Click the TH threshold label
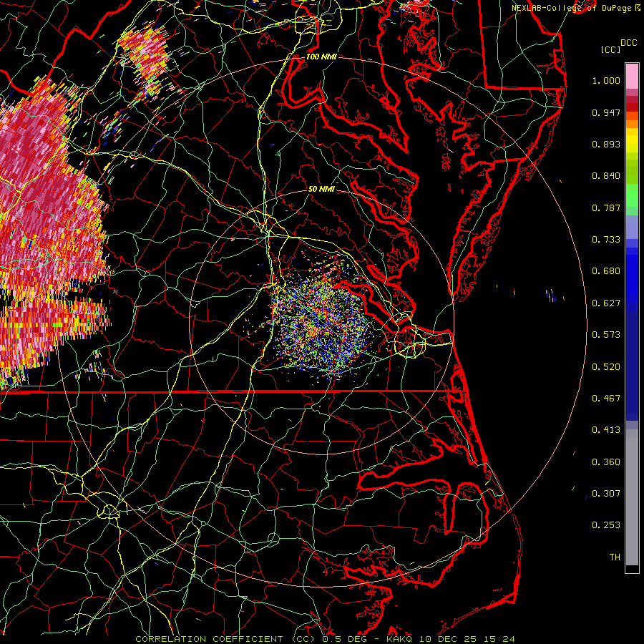The width and height of the screenshot is (644, 644). (615, 557)
